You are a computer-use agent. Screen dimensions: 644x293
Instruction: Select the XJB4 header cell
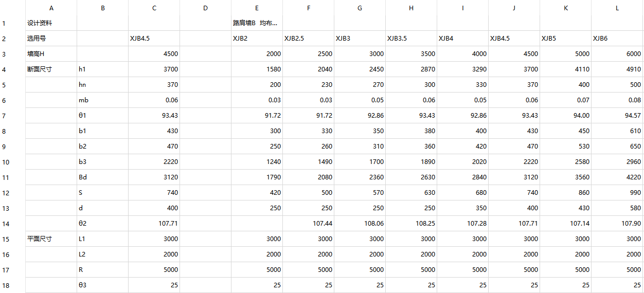click(462, 39)
